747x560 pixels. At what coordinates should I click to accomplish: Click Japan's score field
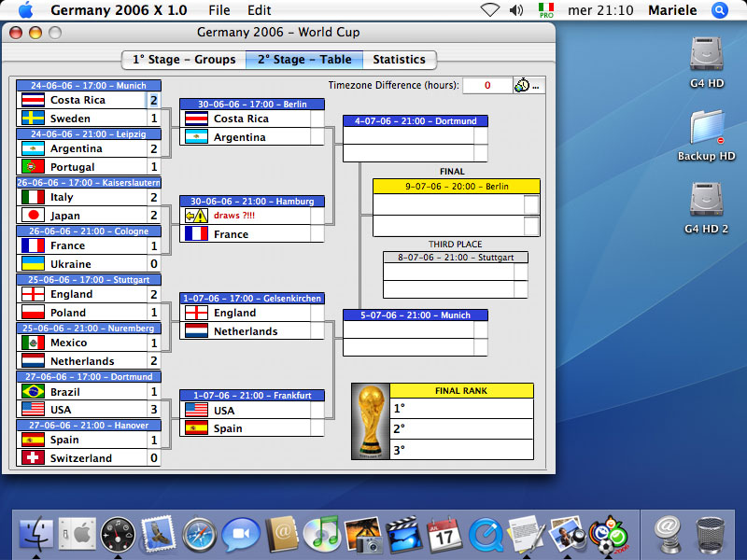click(x=153, y=216)
